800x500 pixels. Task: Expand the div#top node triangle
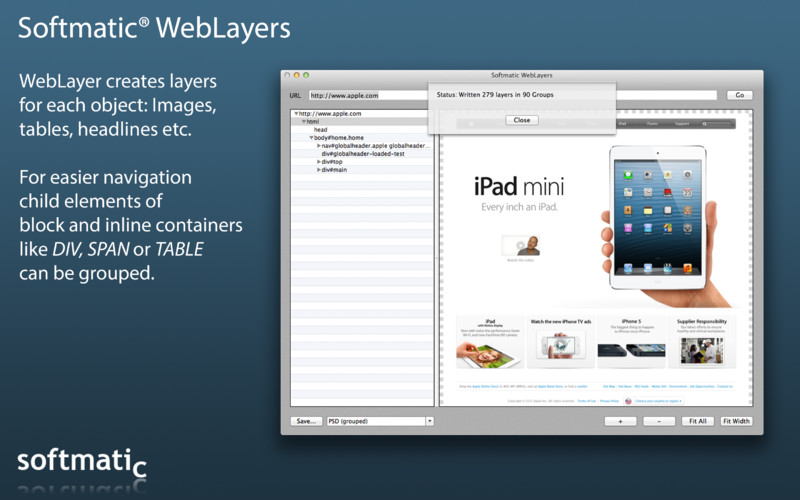click(318, 162)
